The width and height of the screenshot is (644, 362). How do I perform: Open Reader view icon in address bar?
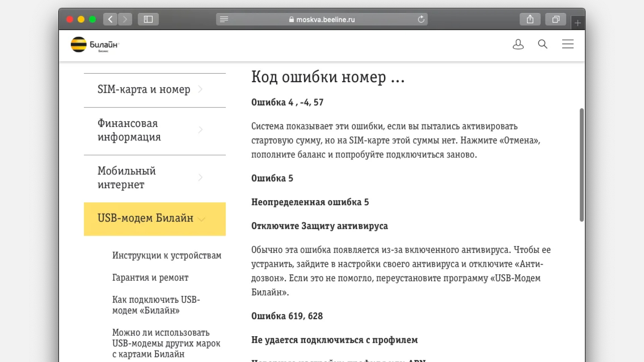click(x=224, y=19)
